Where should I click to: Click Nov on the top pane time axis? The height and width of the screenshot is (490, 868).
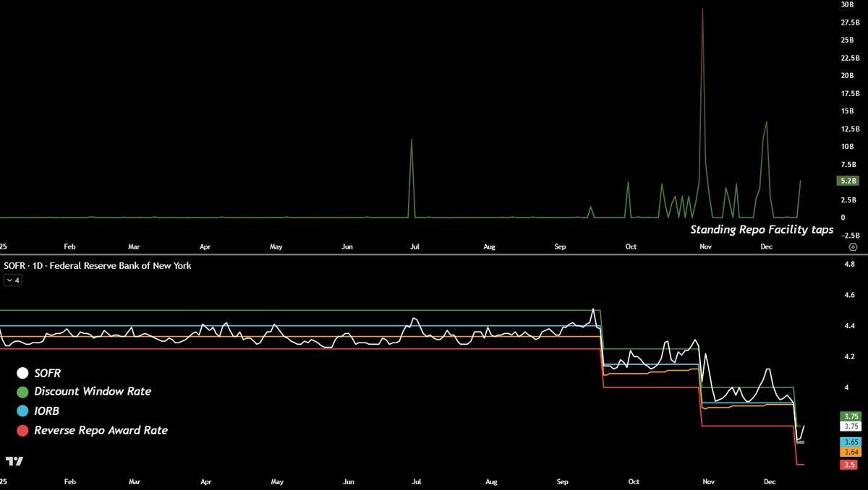(x=705, y=246)
